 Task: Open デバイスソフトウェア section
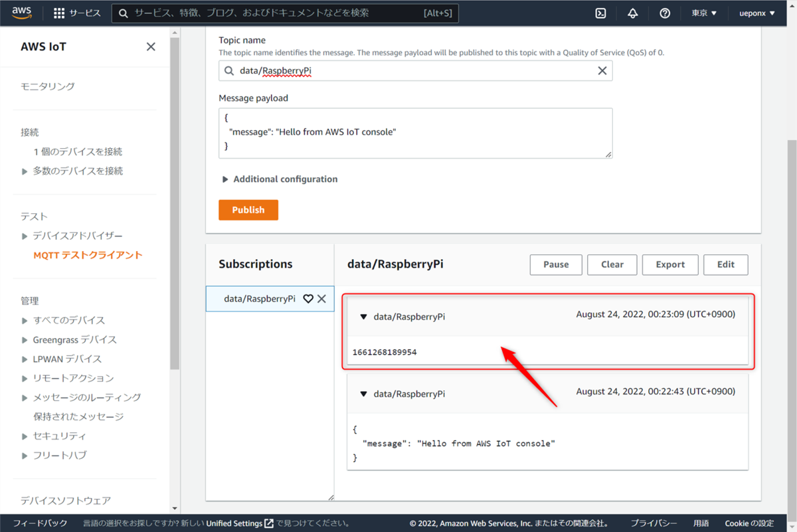click(x=66, y=500)
